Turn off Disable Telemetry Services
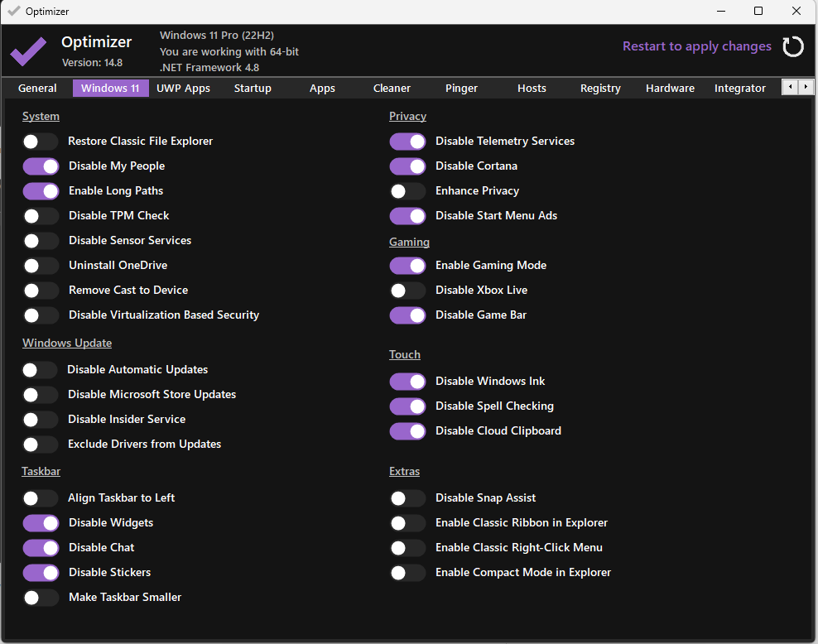This screenshot has width=818, height=644. (407, 142)
